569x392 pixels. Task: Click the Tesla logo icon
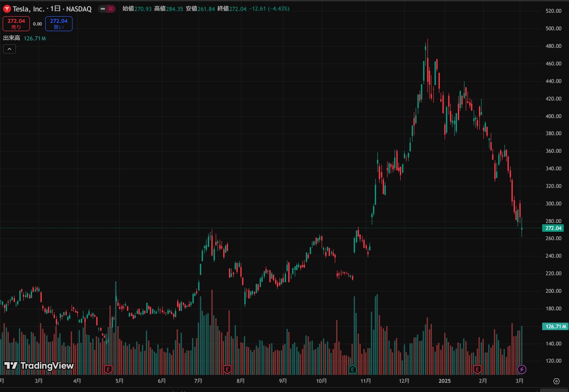click(x=7, y=9)
